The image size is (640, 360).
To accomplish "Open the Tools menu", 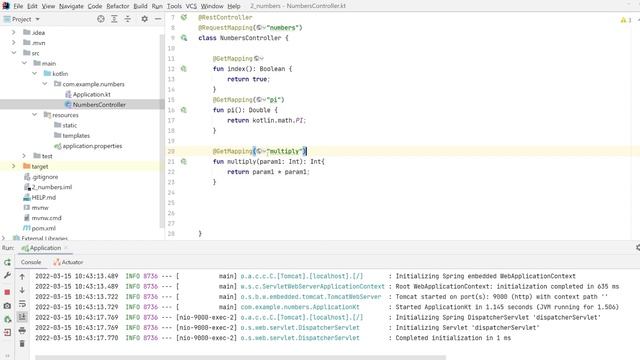I will click(174, 6).
